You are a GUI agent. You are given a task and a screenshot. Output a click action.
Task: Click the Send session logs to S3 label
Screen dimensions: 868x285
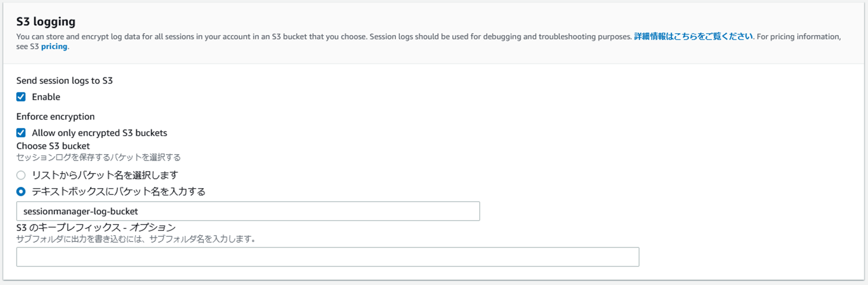point(65,80)
